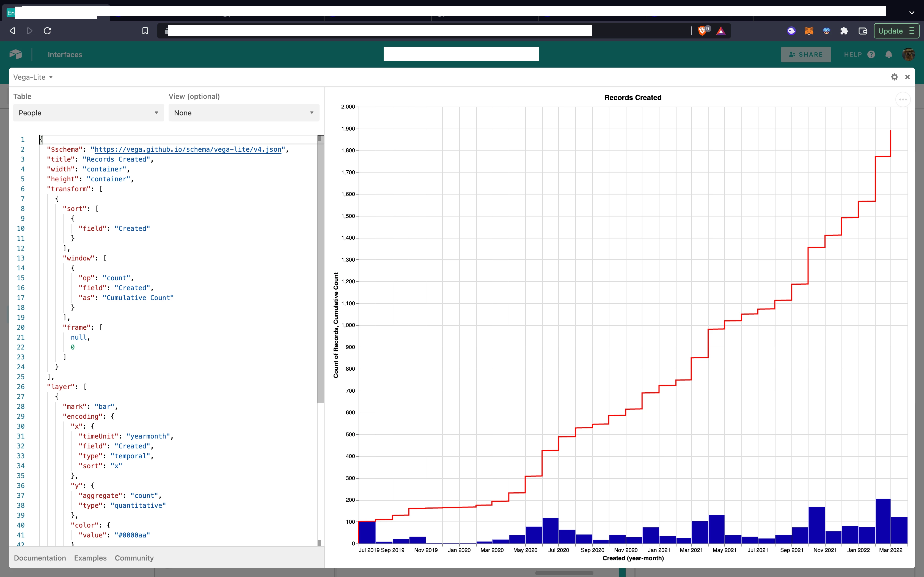Viewport: 924px width, 577px height.
Task: Click the user profile avatar
Action: (909, 54)
